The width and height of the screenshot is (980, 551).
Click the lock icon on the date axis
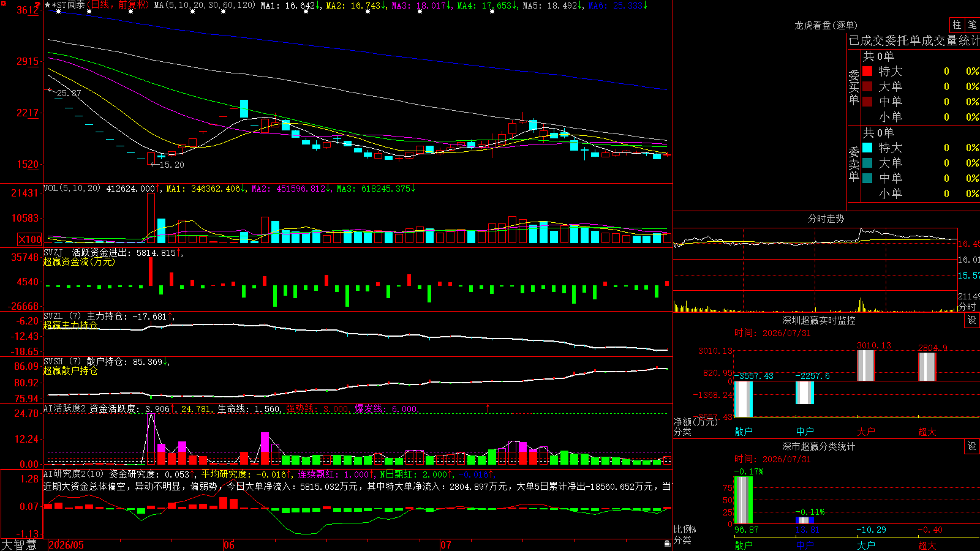point(667,544)
